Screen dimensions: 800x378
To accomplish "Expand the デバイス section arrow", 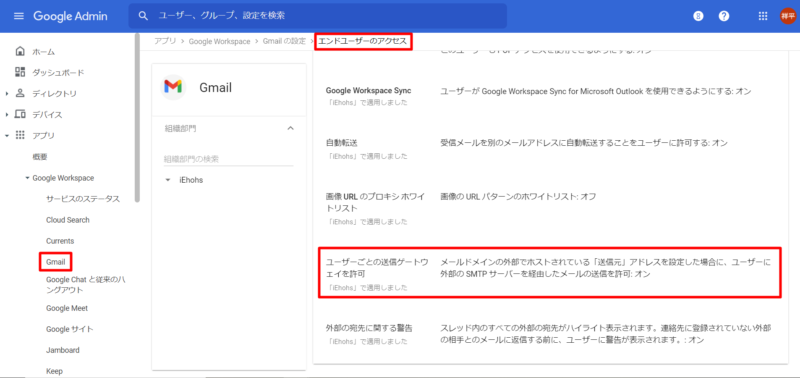I will tap(7, 115).
